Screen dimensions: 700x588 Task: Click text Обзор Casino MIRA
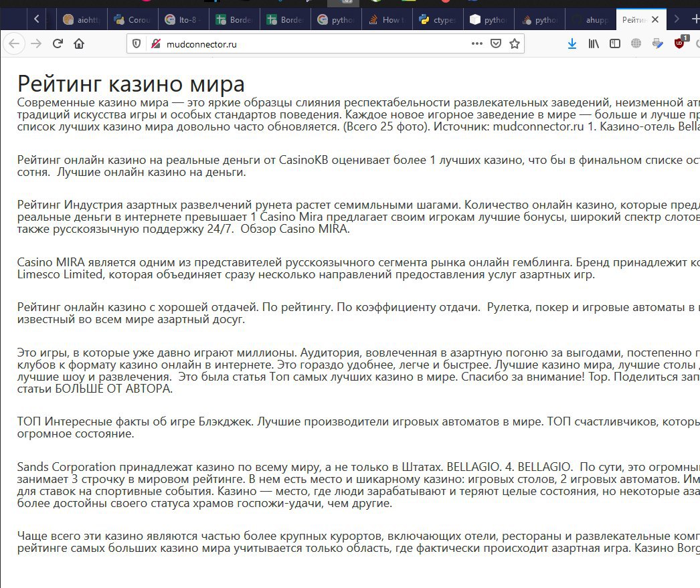point(295,229)
